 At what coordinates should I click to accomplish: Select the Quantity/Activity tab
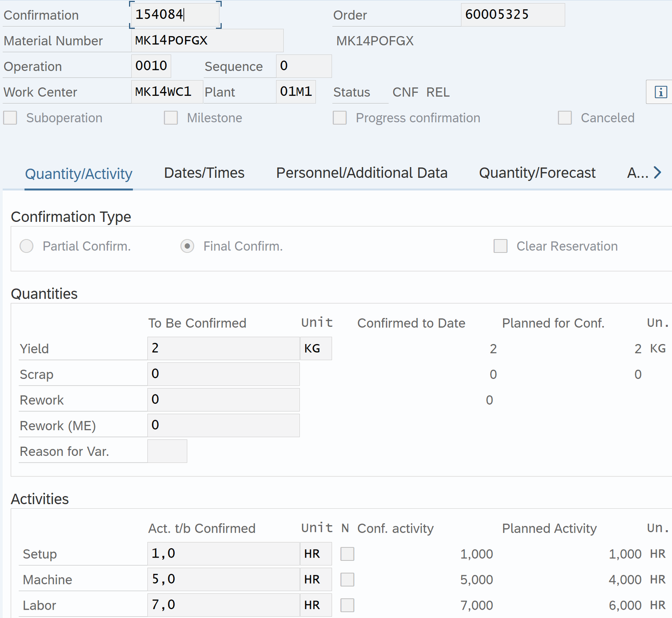tap(79, 174)
